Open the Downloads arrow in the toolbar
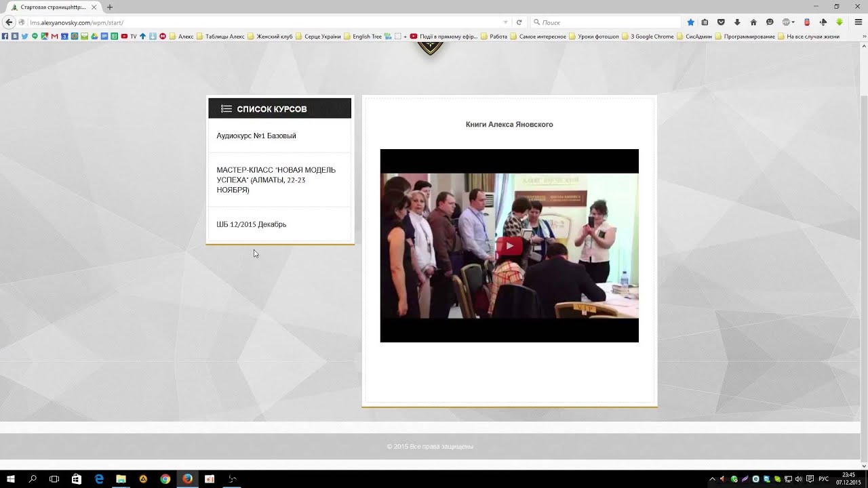This screenshot has width=868, height=488. tap(737, 22)
